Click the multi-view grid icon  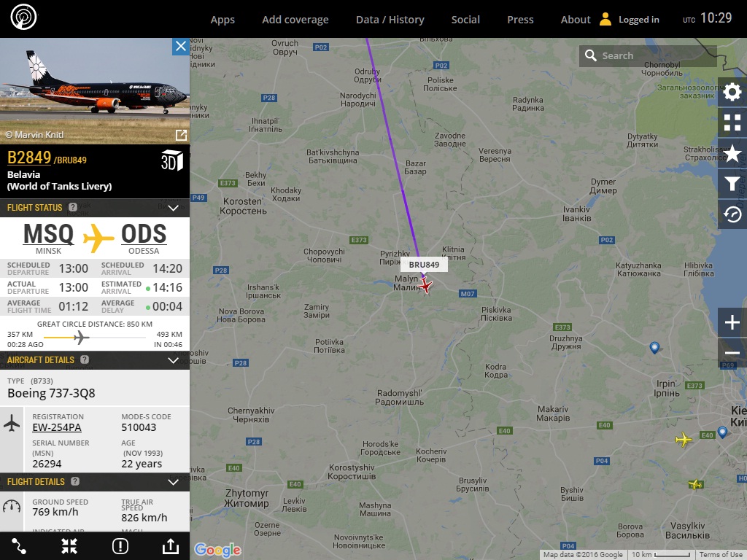point(732,122)
